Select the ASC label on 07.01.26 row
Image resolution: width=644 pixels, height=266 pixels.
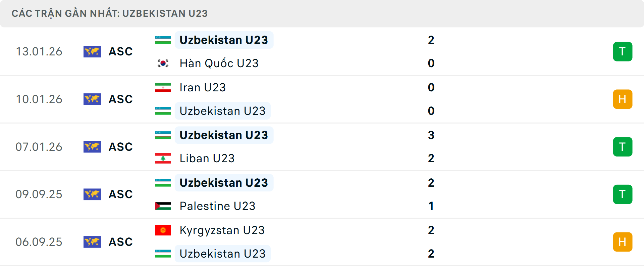tap(120, 146)
